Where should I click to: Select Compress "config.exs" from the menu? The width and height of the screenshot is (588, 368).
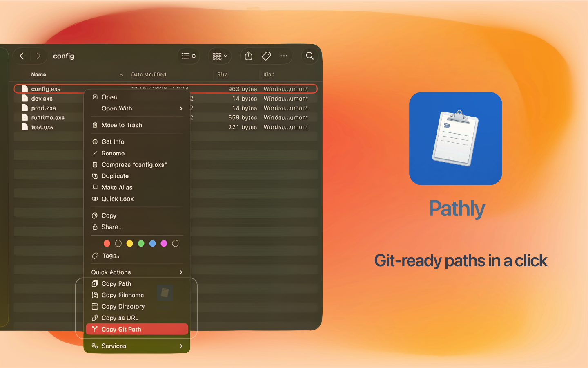pos(134,165)
